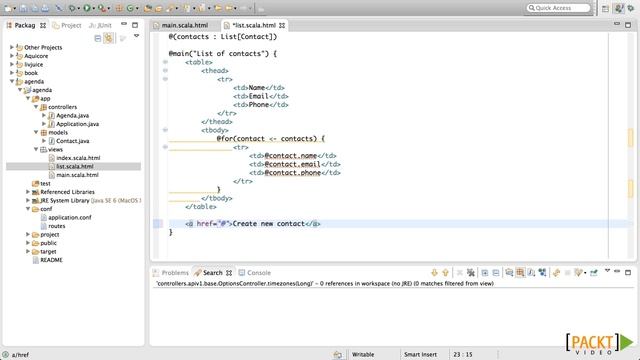Collapse all in Package Explorer toolbar
Screen dimensions: 640x360
pos(98,38)
